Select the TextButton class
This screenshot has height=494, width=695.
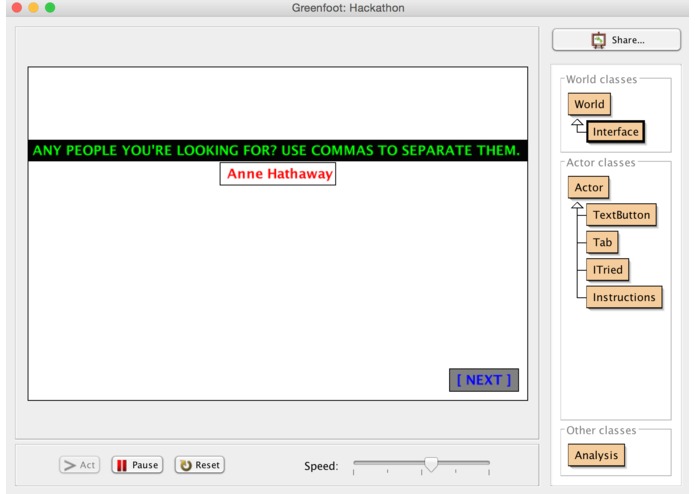click(x=621, y=215)
